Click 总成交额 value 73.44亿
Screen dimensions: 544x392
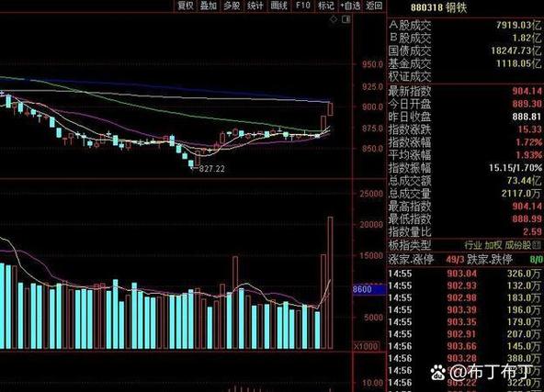coord(524,181)
